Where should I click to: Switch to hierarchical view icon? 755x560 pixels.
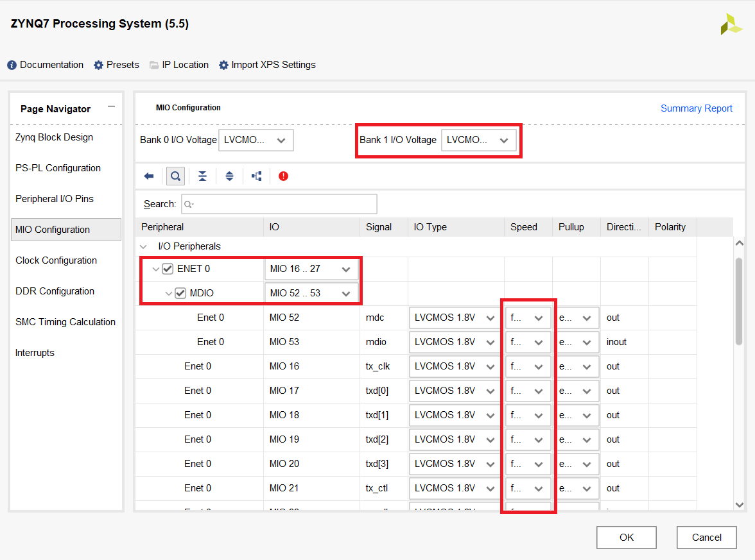point(256,176)
